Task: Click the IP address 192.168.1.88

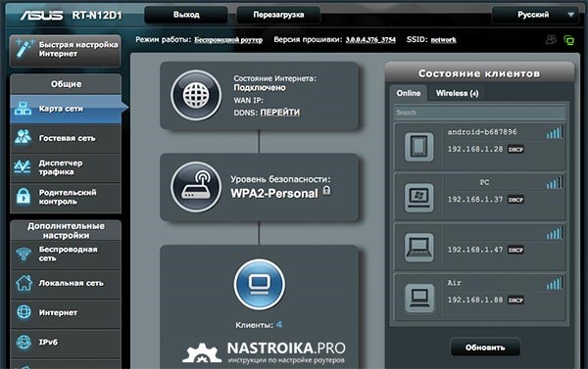Action: point(475,300)
